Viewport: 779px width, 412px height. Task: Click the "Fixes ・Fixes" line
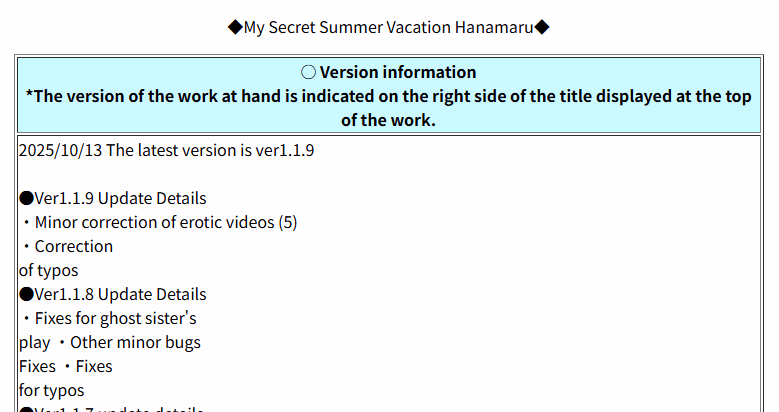(x=66, y=366)
